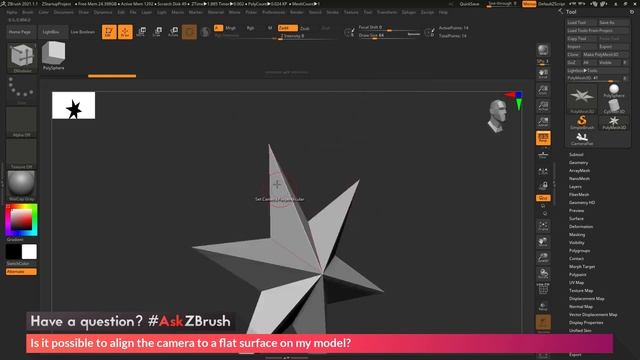Click the star reference thumbnail image
640x360 pixels.
click(73, 105)
